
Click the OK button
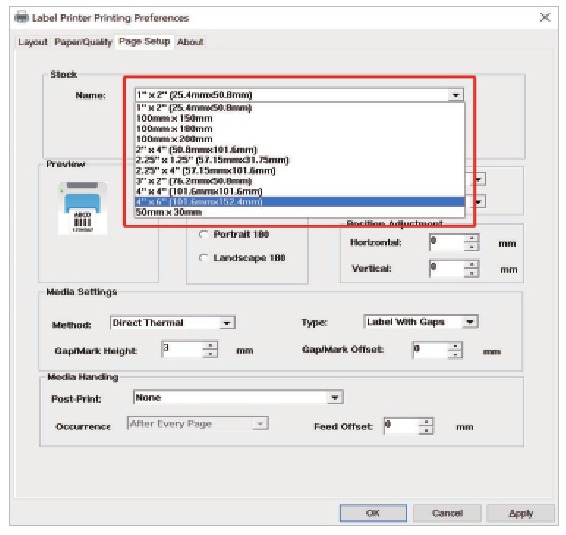tap(373, 513)
